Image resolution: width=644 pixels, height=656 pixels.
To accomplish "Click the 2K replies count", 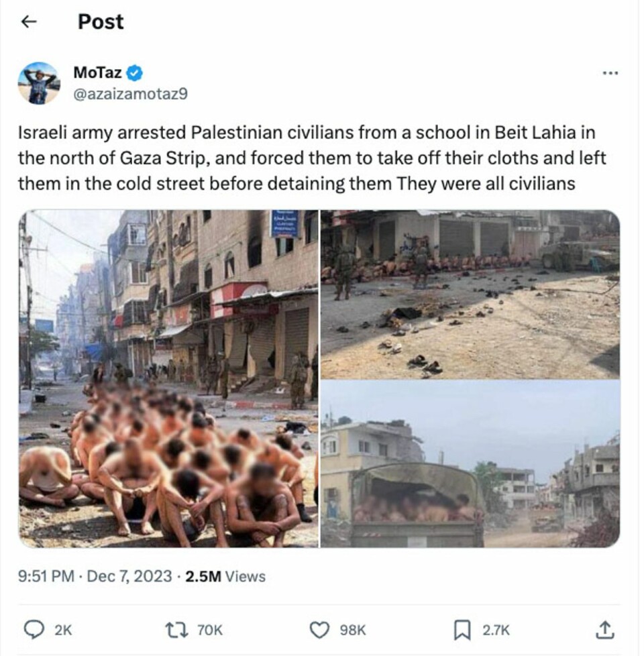I will pyautogui.click(x=63, y=630).
